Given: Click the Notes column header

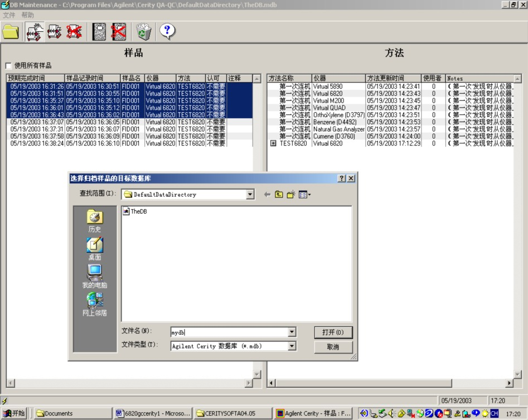Looking at the screenshot, I should pos(479,78).
